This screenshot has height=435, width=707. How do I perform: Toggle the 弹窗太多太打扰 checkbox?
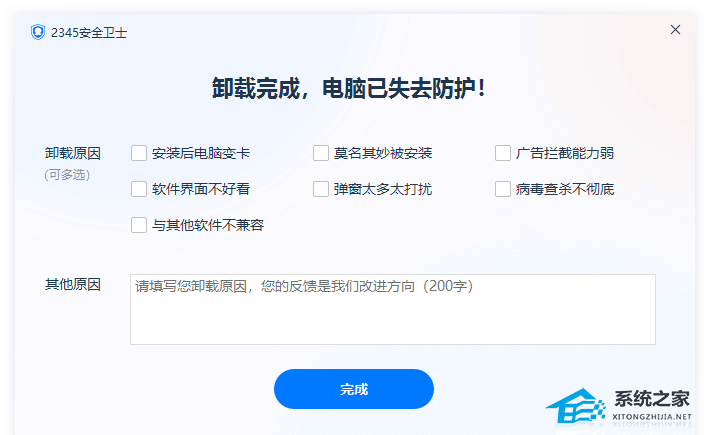321,189
